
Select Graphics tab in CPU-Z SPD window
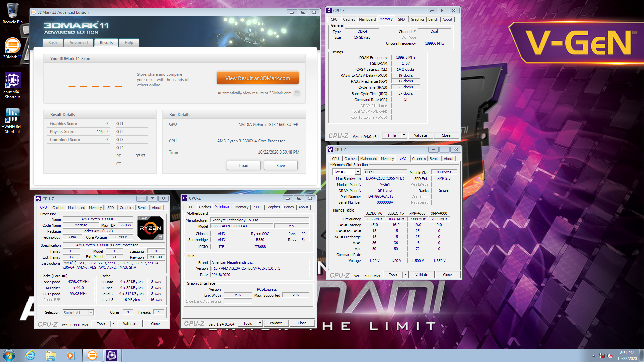pos(419,159)
